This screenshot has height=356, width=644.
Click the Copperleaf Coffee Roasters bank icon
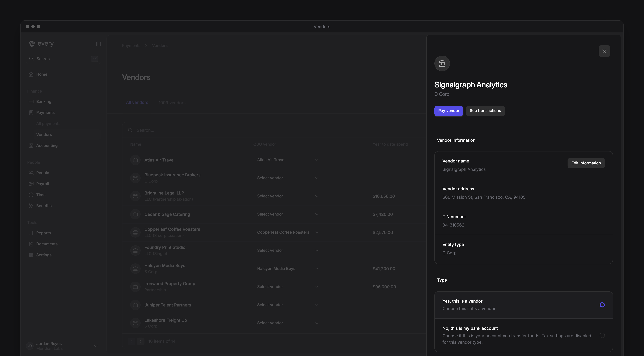135,232
